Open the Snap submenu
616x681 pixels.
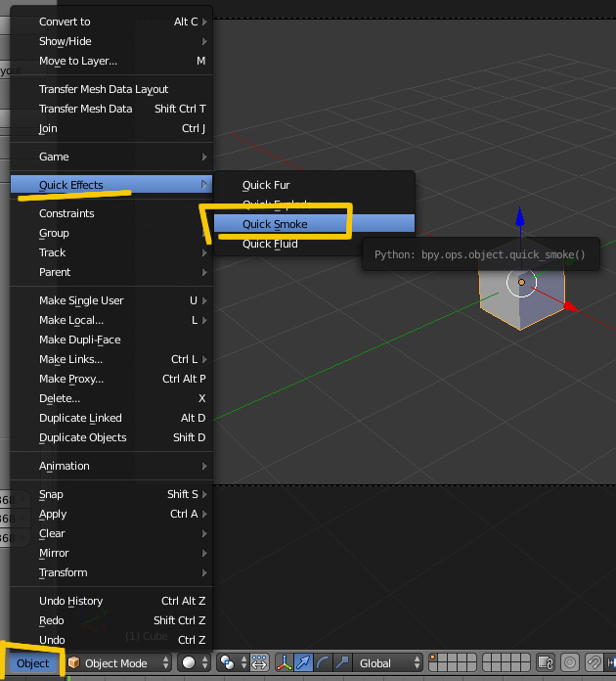tap(111, 494)
